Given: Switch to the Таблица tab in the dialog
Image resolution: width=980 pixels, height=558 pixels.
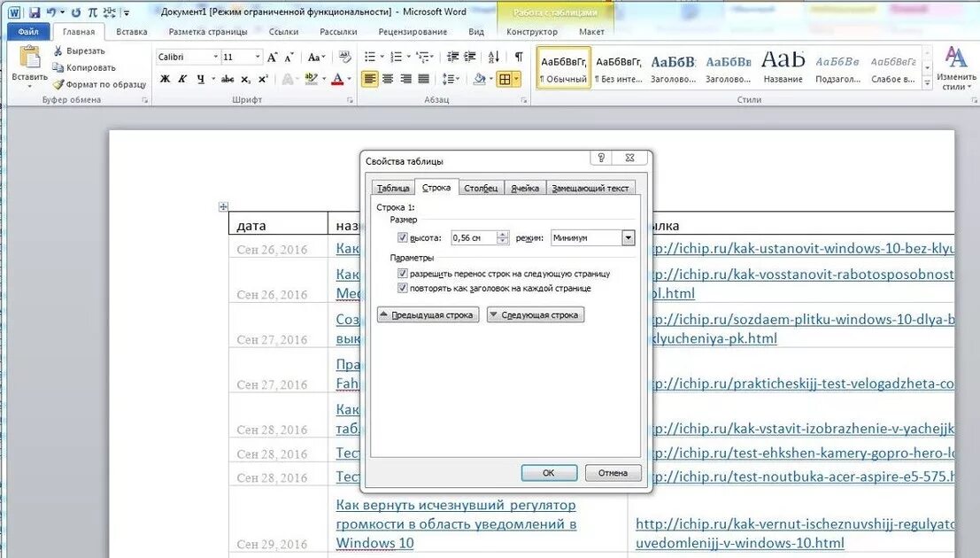Looking at the screenshot, I should pyautogui.click(x=392, y=188).
